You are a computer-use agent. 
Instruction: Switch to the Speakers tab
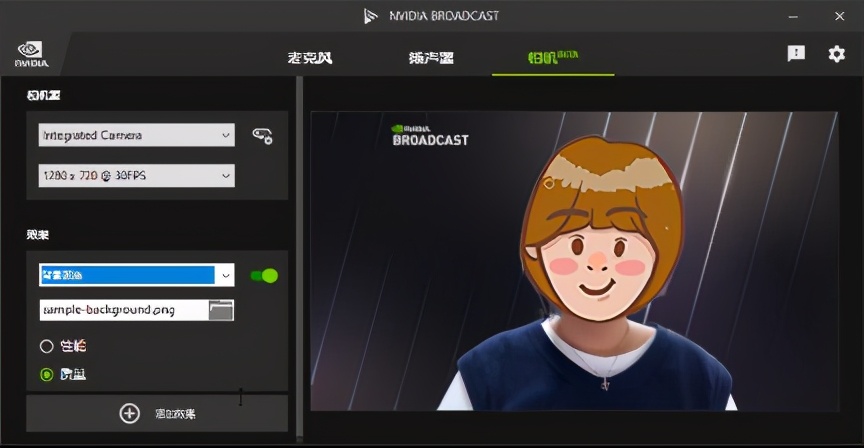[431, 57]
